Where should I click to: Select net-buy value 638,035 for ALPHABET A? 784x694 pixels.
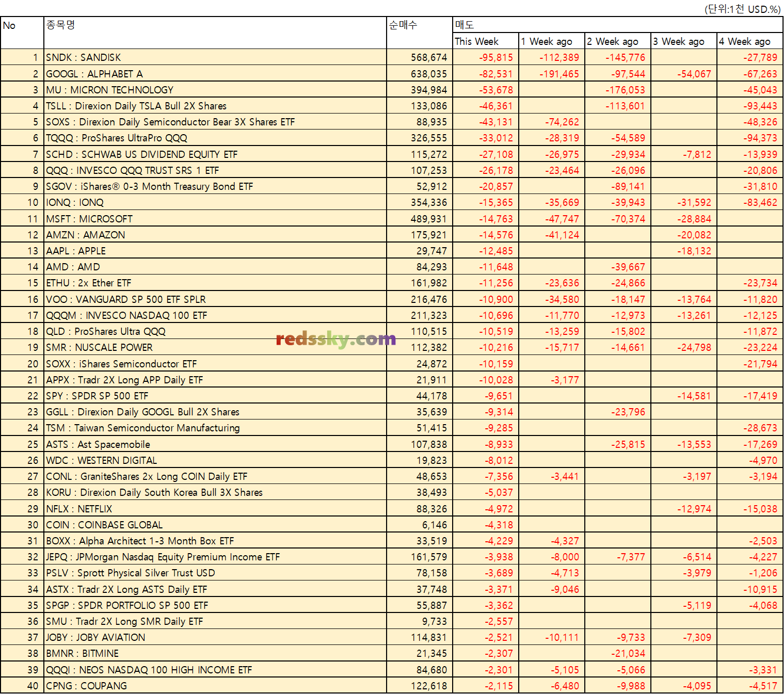click(x=429, y=74)
